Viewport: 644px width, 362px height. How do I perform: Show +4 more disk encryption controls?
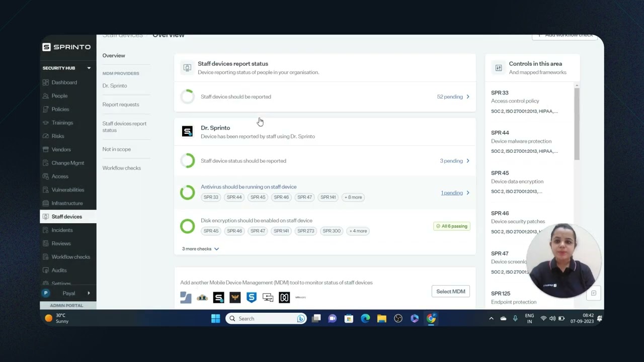(x=358, y=231)
